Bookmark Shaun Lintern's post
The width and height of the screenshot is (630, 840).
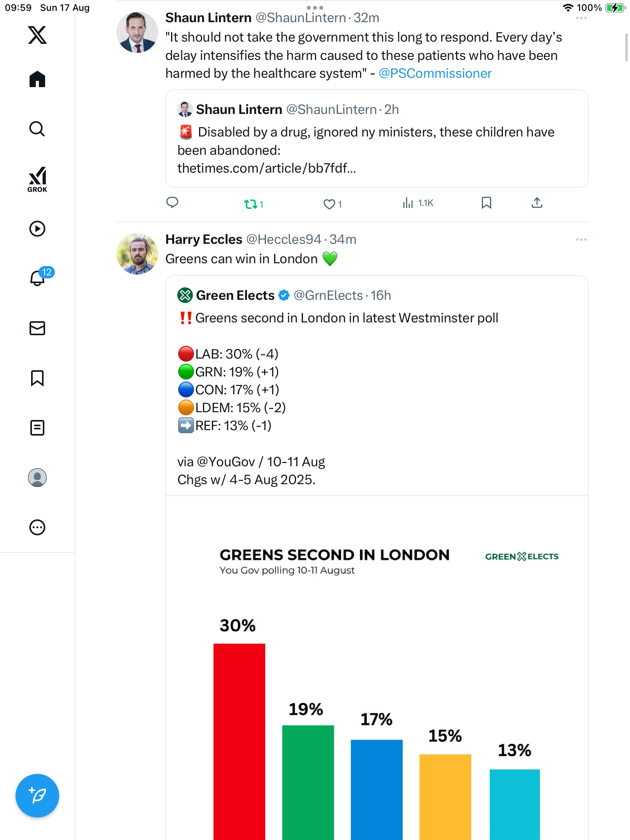click(486, 203)
